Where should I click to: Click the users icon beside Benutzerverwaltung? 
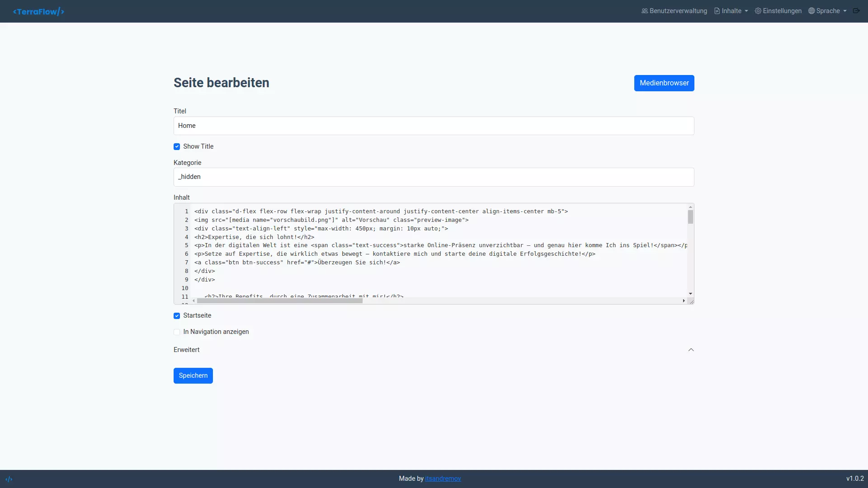pyautogui.click(x=645, y=11)
